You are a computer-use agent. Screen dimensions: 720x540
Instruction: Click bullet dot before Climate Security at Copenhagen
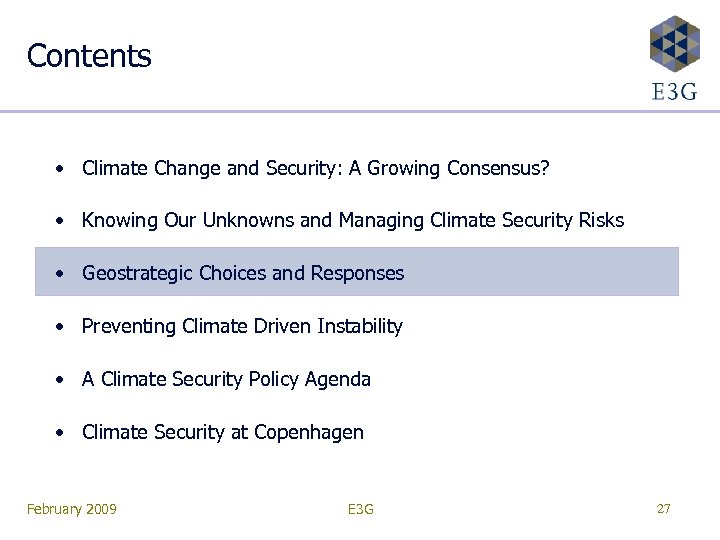62,432
